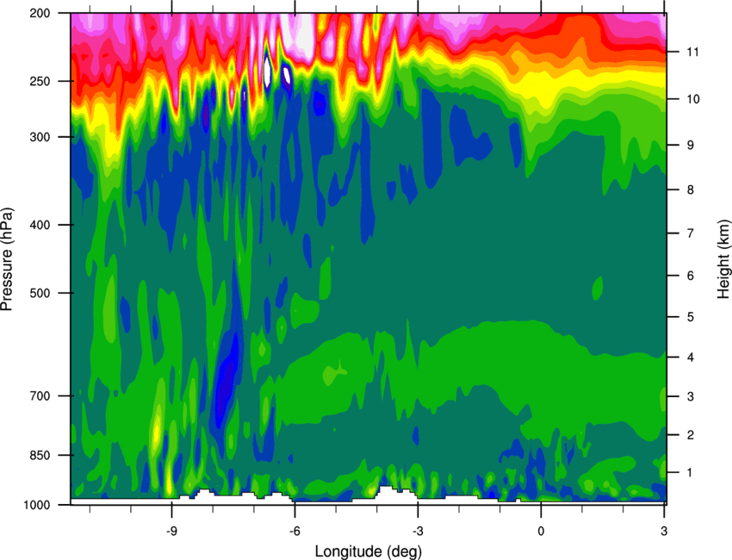This screenshot has width=732, height=560.
Task: Pick the 2 km height label
Action: [x=690, y=435]
